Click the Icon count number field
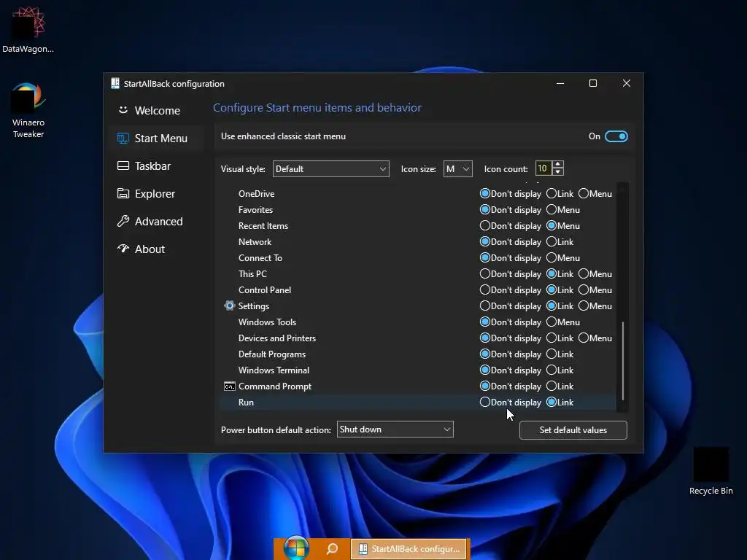This screenshot has width=747, height=560. click(x=543, y=168)
